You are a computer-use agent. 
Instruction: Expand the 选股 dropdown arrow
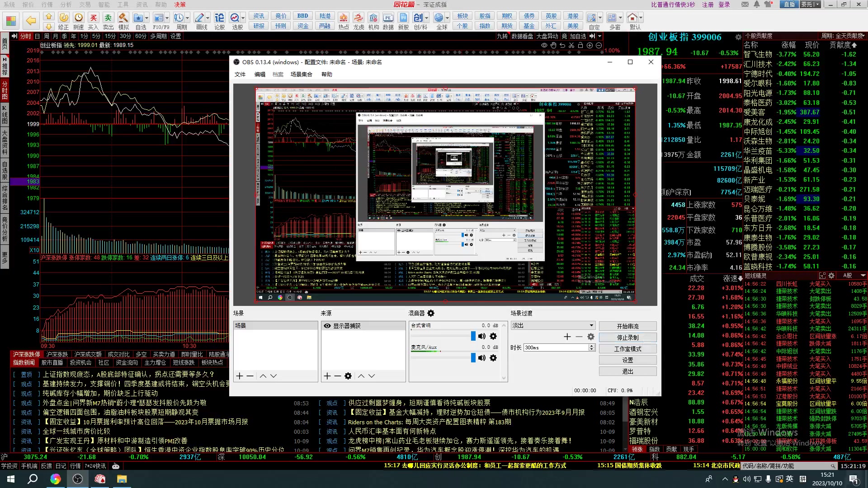243,18
